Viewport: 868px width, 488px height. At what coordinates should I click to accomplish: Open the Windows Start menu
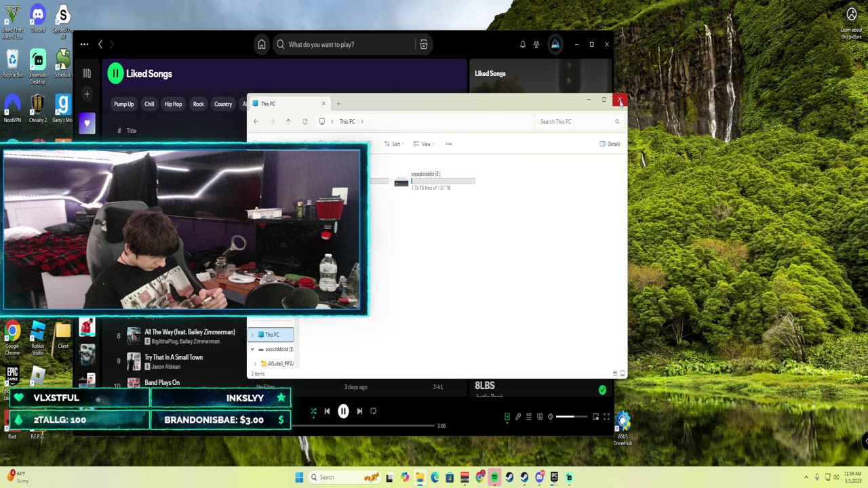coord(299,477)
